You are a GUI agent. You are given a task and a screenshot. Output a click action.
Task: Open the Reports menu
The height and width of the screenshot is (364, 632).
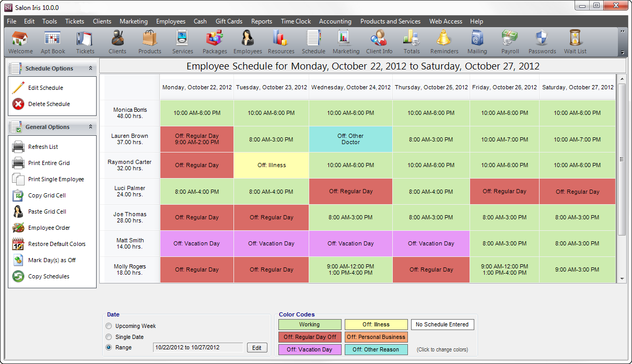coord(262,21)
